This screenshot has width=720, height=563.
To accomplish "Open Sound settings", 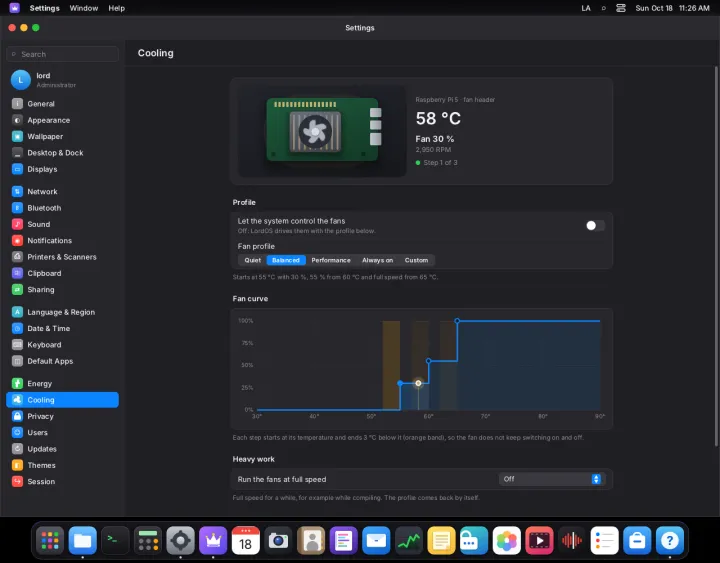I will click(x=62, y=224).
